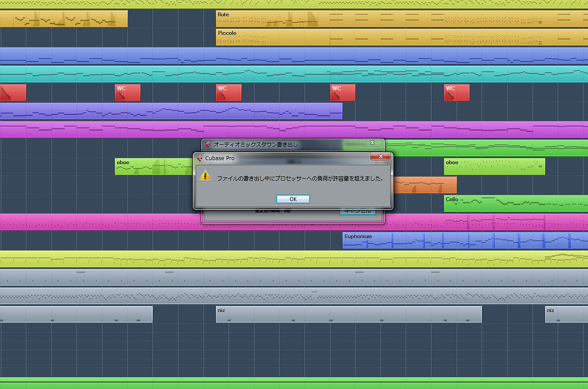
Task: Select the niz clip at the right edge
Action: (x=566, y=314)
